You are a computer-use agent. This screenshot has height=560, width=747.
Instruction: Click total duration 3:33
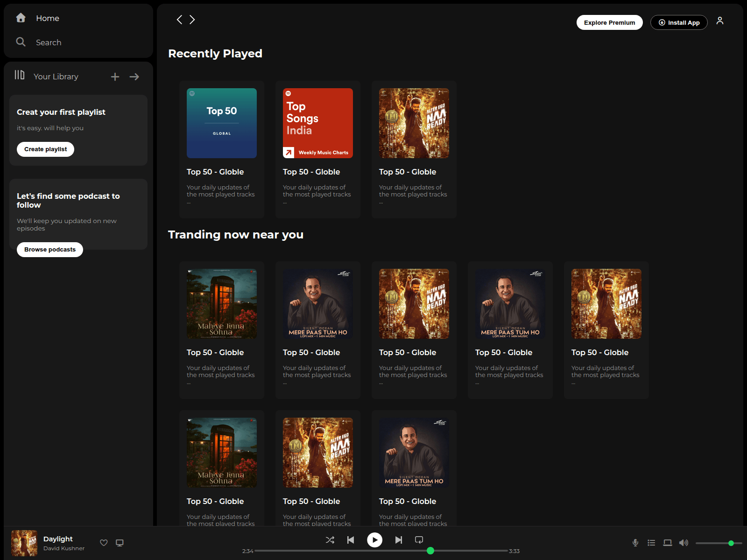tap(514, 551)
